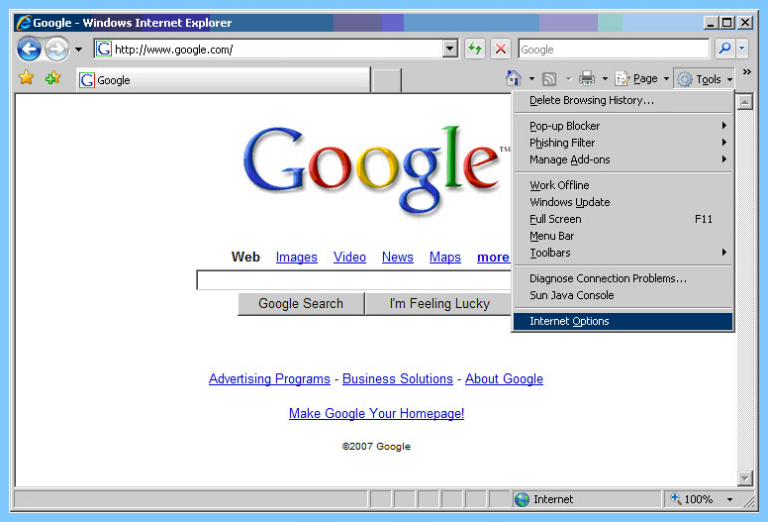768x522 pixels.
Task: Click the magnifier search button
Action: pos(724,48)
